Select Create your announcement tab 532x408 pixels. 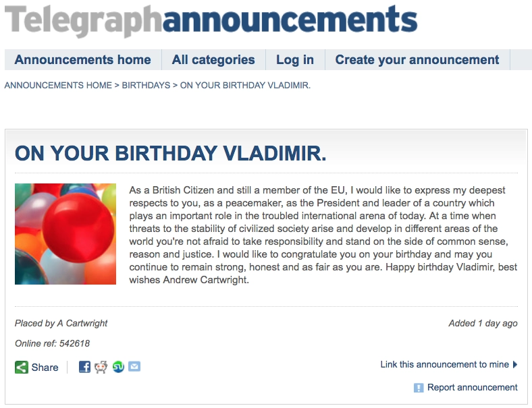click(x=417, y=60)
